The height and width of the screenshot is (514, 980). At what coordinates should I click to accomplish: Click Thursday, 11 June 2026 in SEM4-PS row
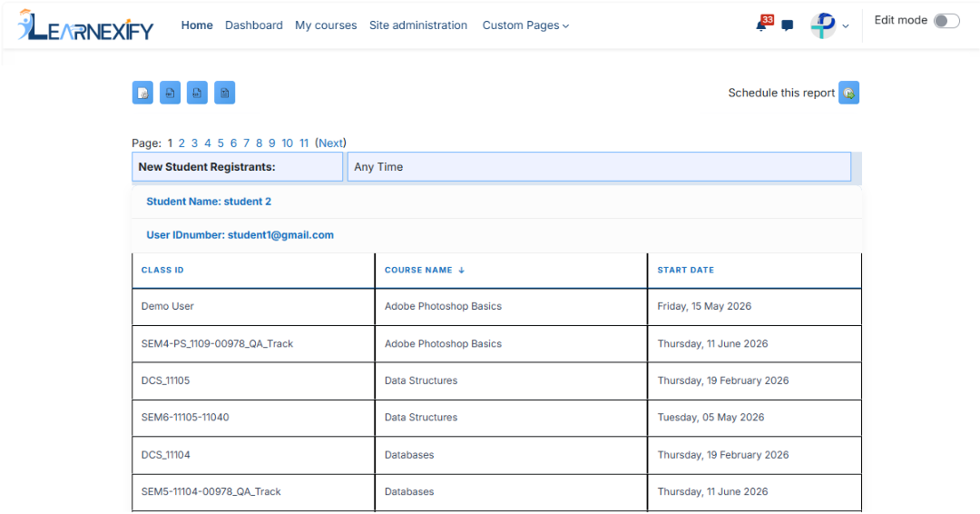[712, 344]
